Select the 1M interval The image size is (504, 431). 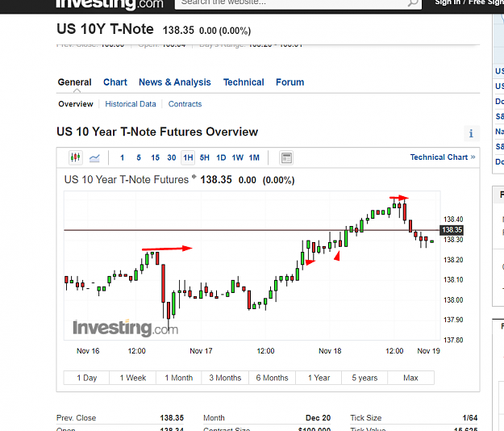pyautogui.click(x=254, y=157)
